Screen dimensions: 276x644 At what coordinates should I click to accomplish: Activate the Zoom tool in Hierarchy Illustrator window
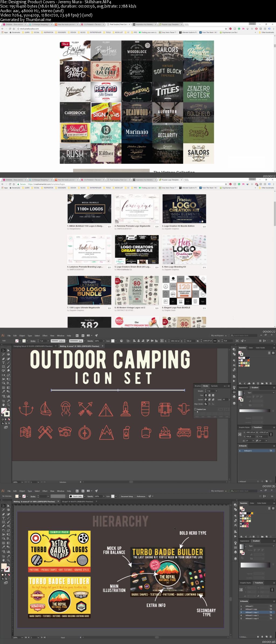(8, 560)
